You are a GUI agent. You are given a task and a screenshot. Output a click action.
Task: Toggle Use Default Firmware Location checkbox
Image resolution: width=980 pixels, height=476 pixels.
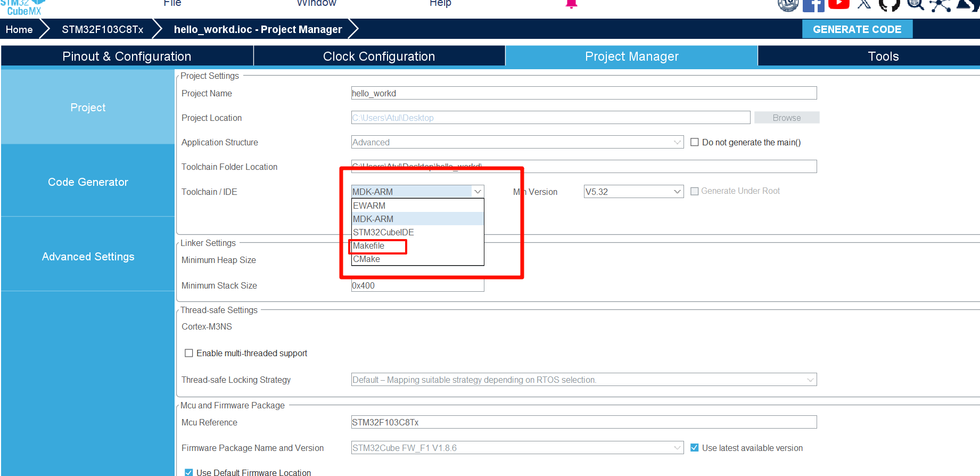click(x=189, y=472)
